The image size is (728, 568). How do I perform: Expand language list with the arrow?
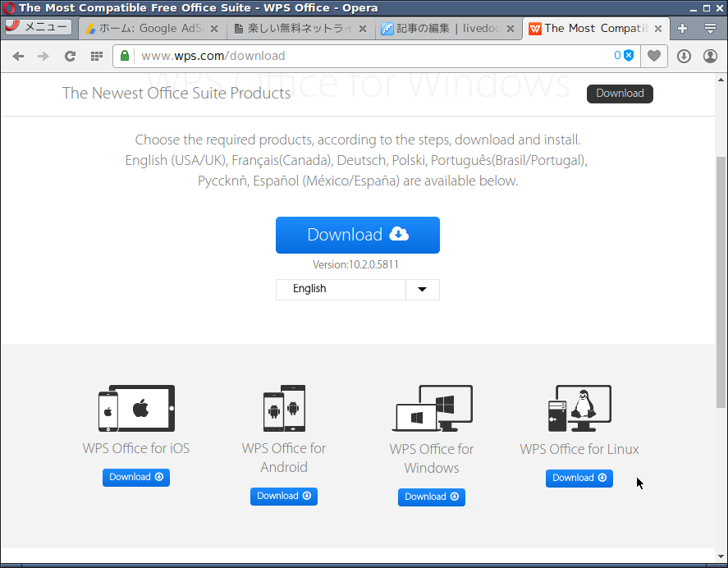pyautogui.click(x=422, y=290)
